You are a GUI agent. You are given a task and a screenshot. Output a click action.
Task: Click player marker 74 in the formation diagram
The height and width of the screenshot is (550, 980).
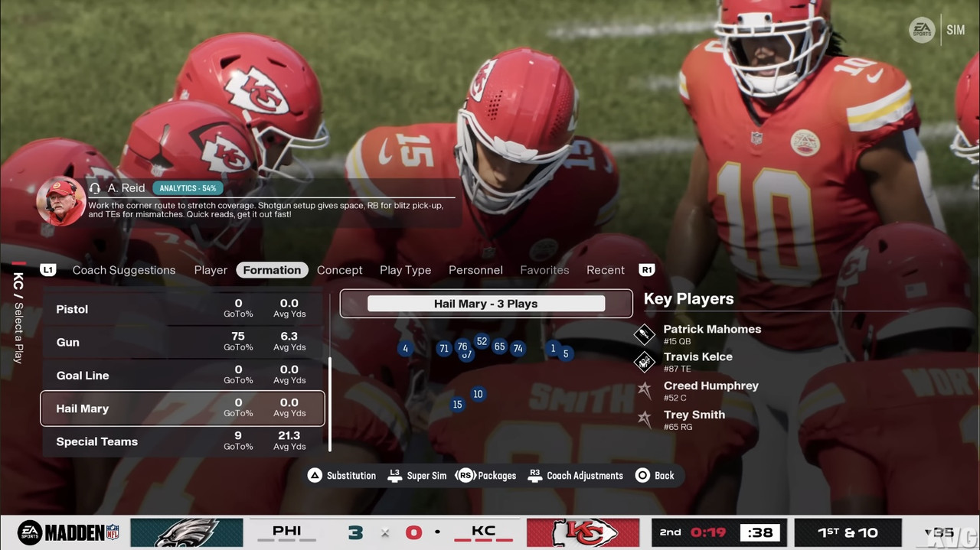518,349
